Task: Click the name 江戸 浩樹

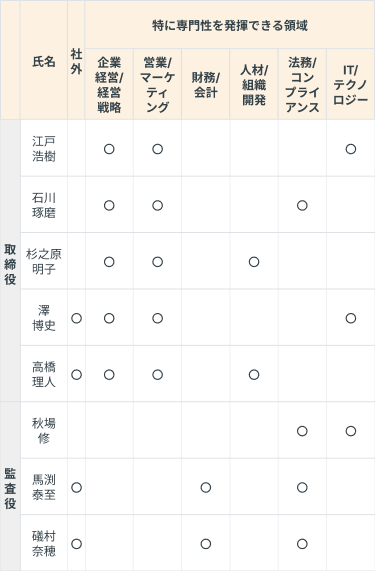Action: [44, 149]
